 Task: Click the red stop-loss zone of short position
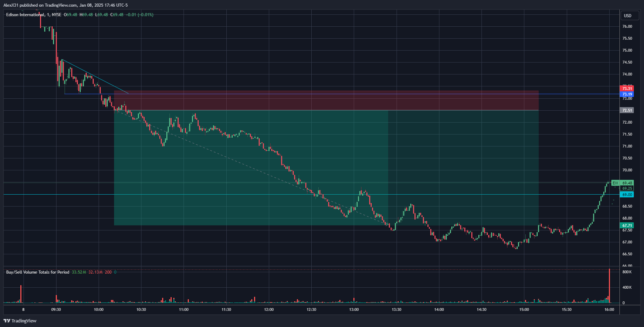tap(326, 100)
